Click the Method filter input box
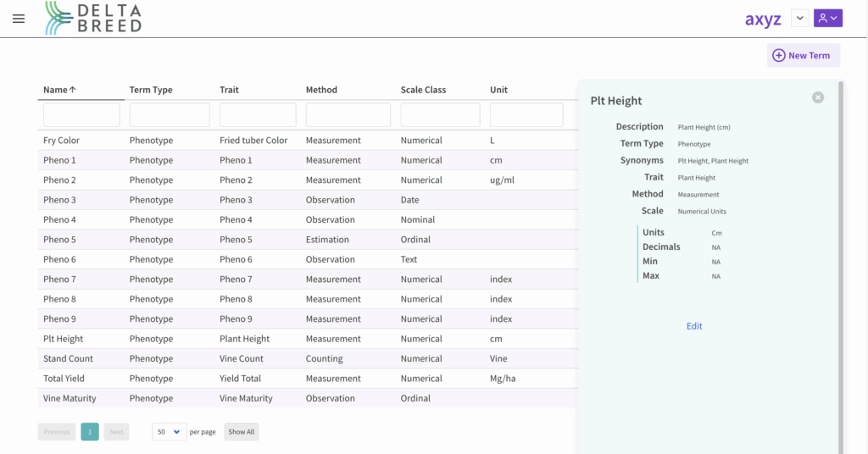868x454 pixels. coord(348,115)
